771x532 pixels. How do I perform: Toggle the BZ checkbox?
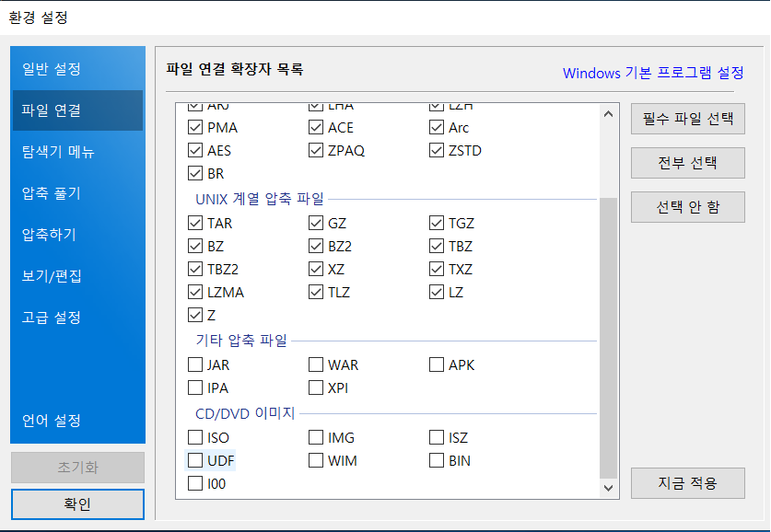[x=195, y=246]
